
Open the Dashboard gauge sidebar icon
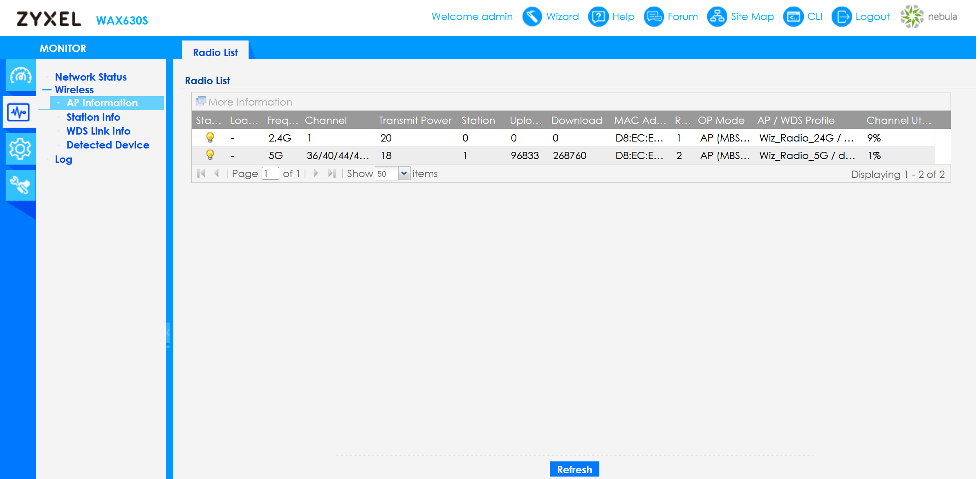tap(20, 76)
